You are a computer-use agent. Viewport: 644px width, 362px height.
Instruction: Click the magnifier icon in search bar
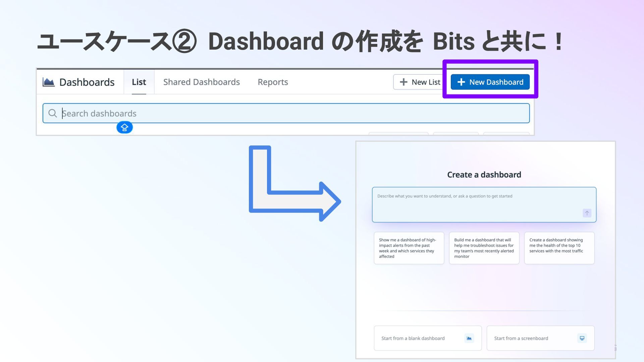point(53,113)
